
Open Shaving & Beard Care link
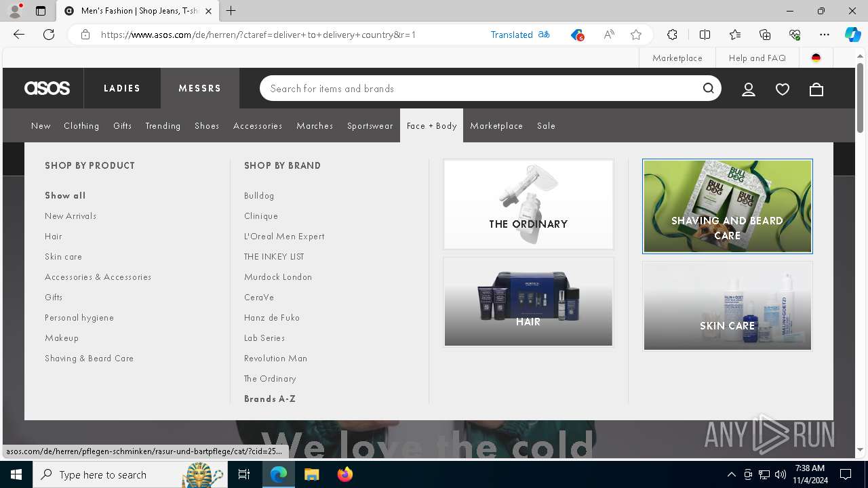tap(89, 358)
